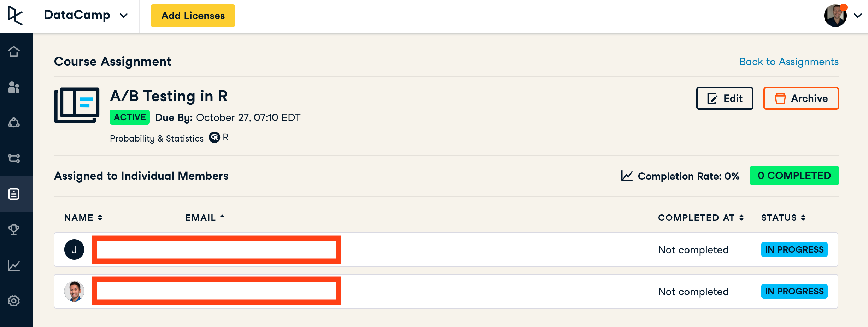The height and width of the screenshot is (327, 868).
Task: Click the DataCamp logo icon
Action: coord(16,16)
